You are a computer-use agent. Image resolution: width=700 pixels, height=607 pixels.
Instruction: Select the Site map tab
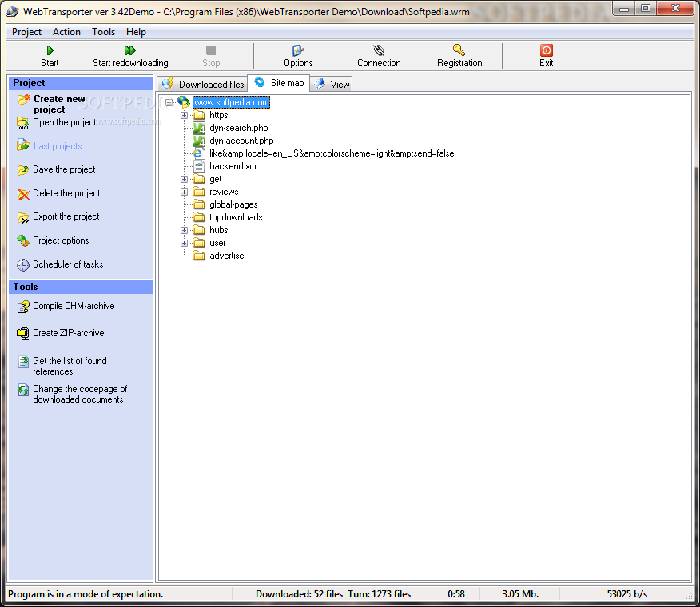(279, 83)
